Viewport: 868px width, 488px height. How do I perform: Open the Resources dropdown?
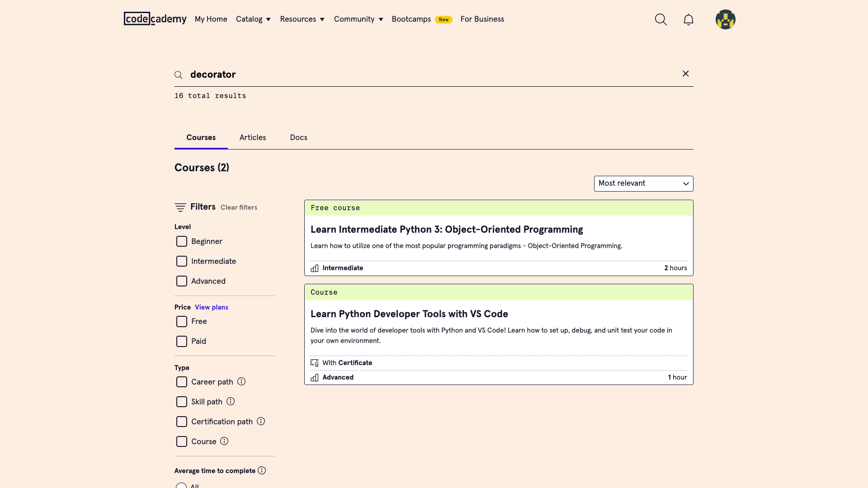click(x=302, y=19)
